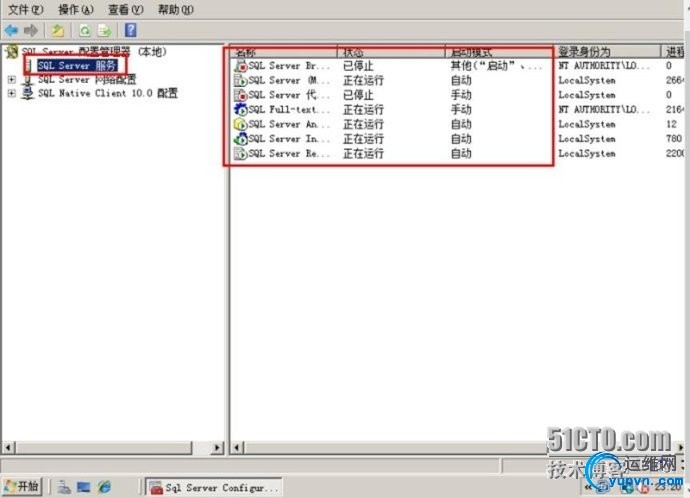Open the 操作(A) menu

pos(76,9)
